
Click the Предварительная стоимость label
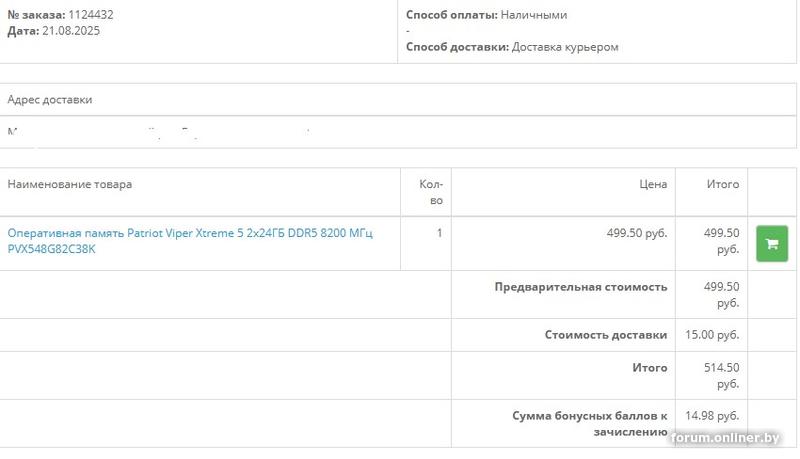tap(581, 287)
